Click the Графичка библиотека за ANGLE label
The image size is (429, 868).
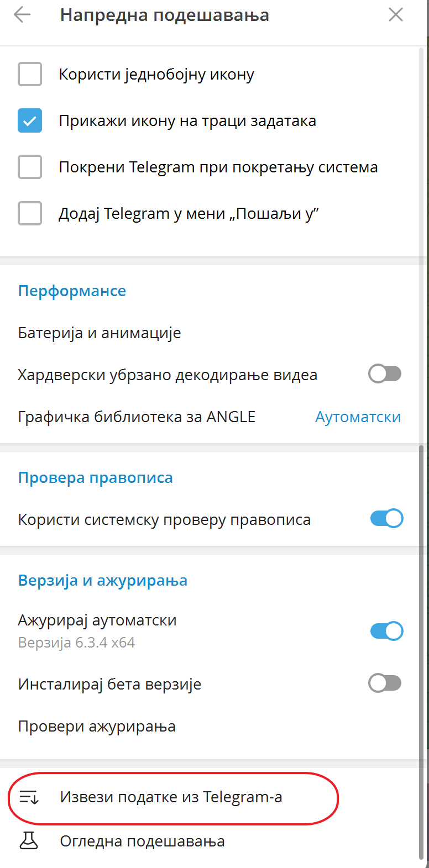[137, 417]
